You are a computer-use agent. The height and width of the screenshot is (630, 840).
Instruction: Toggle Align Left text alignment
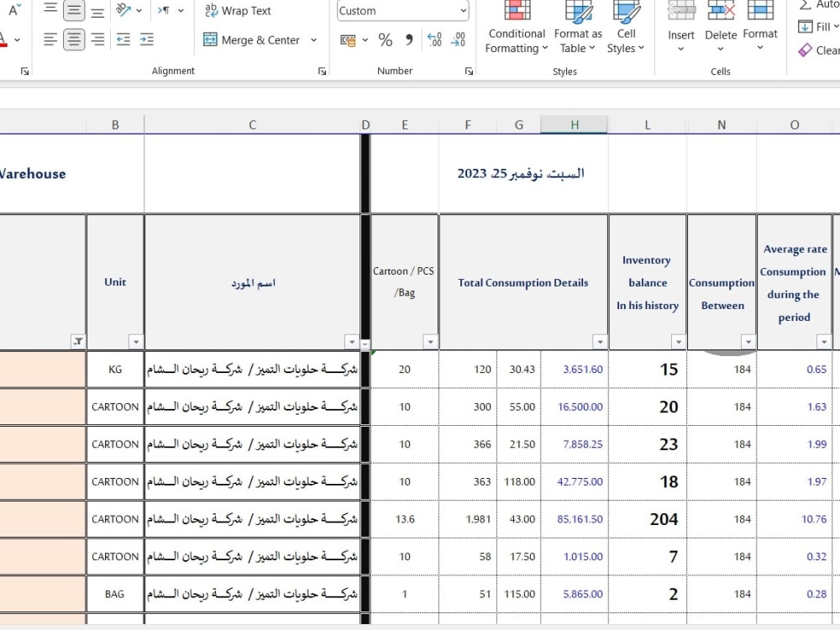50,39
